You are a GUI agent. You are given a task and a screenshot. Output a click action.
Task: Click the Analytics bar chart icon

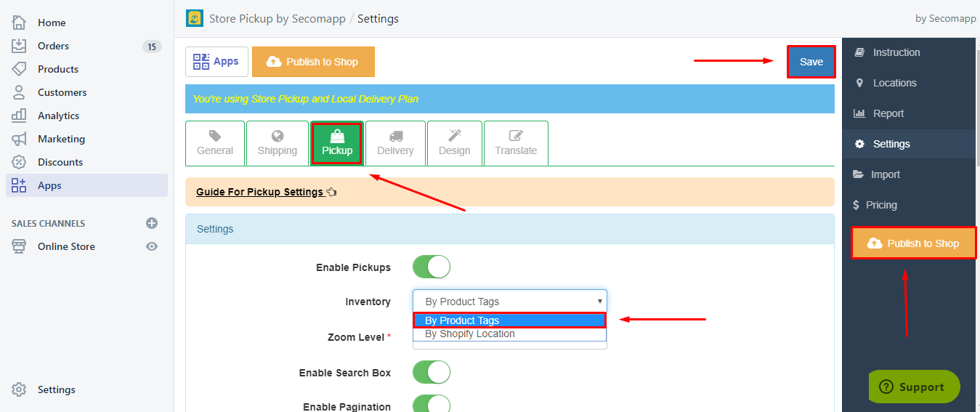click(19, 116)
